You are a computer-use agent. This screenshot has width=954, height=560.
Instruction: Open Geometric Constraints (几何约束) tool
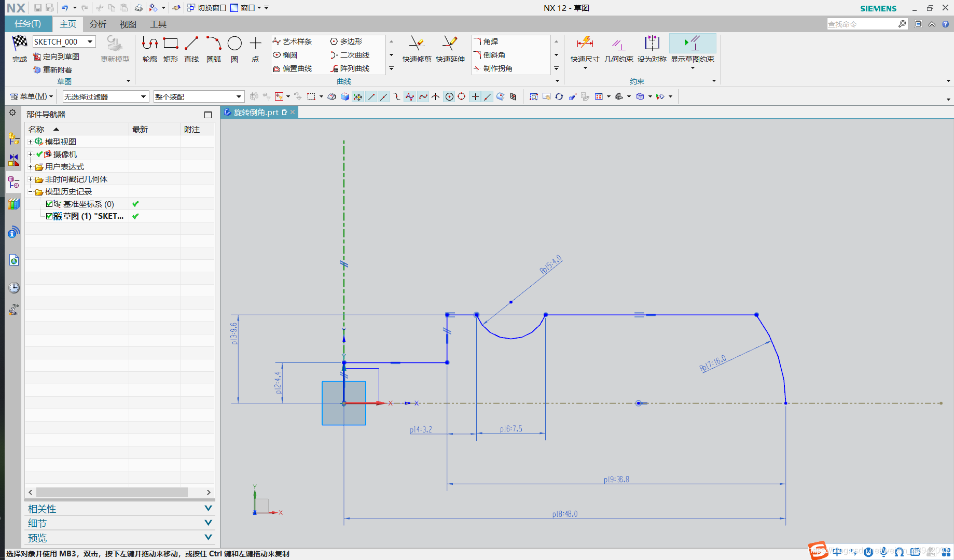(618, 49)
